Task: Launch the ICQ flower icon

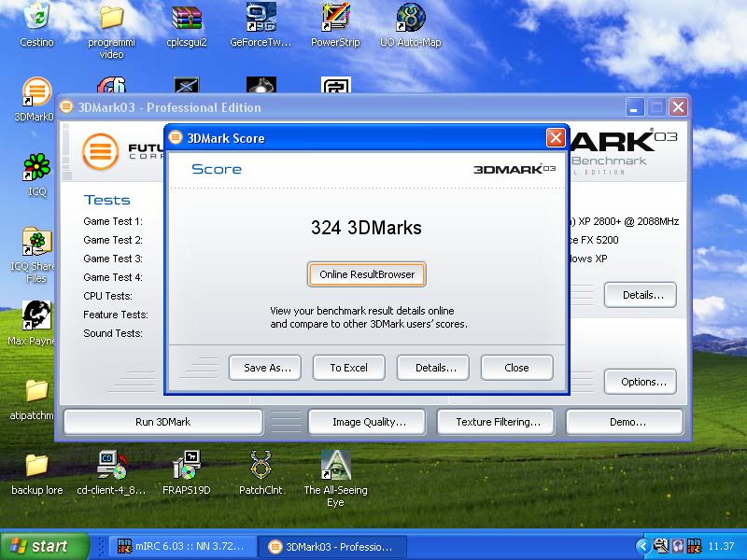Action: pos(36,167)
